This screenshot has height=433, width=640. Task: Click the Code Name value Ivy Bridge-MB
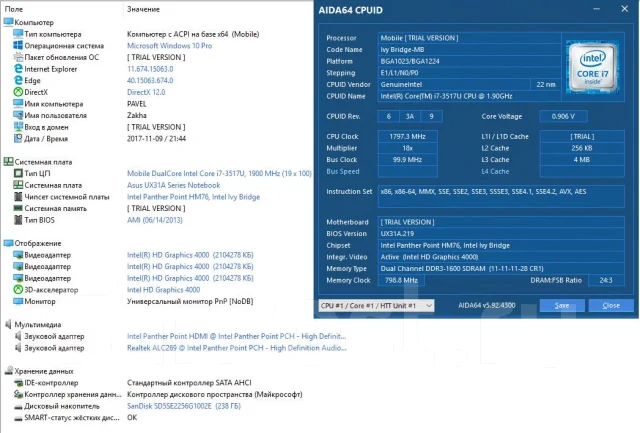coord(469,49)
